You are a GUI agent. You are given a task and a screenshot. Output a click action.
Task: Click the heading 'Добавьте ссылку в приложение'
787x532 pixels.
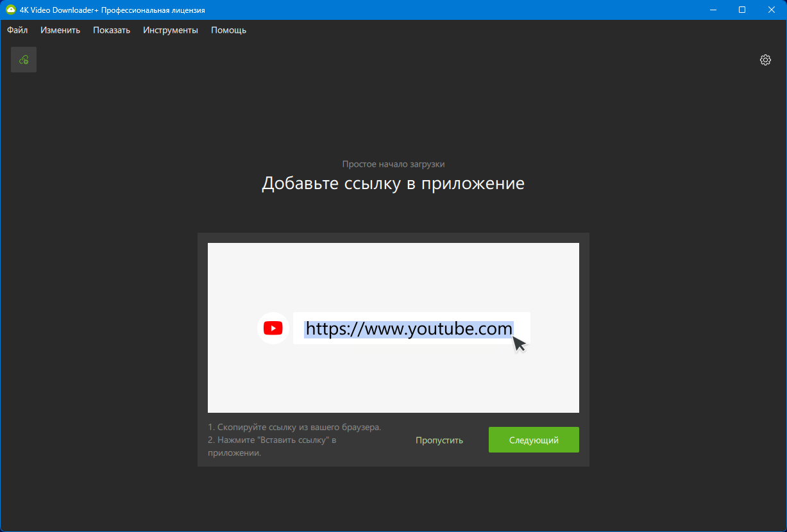click(393, 183)
